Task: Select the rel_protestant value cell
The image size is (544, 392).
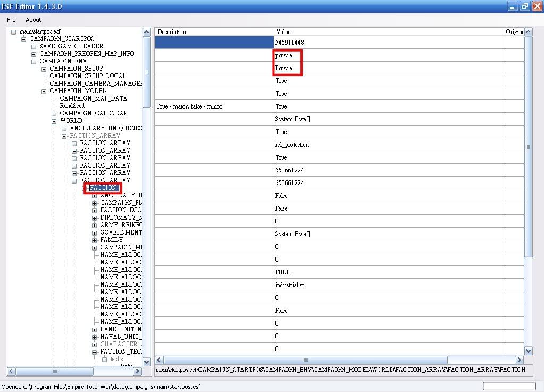Action: tap(389, 145)
